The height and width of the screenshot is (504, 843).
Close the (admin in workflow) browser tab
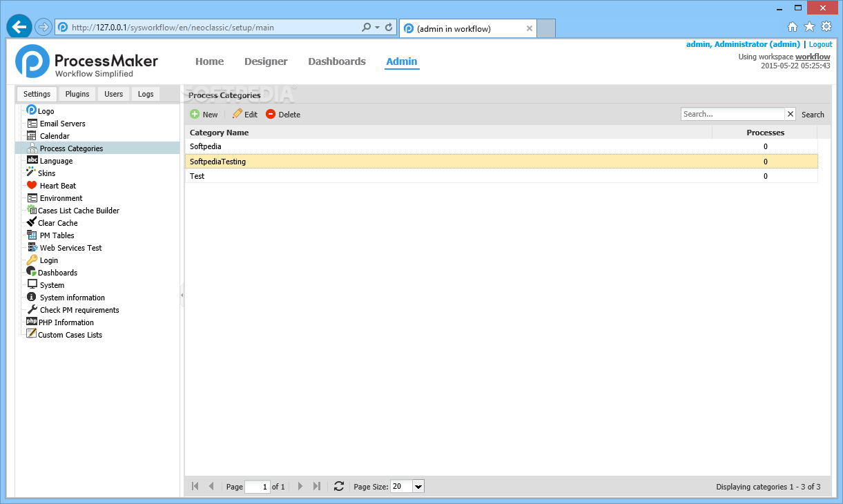[530, 28]
